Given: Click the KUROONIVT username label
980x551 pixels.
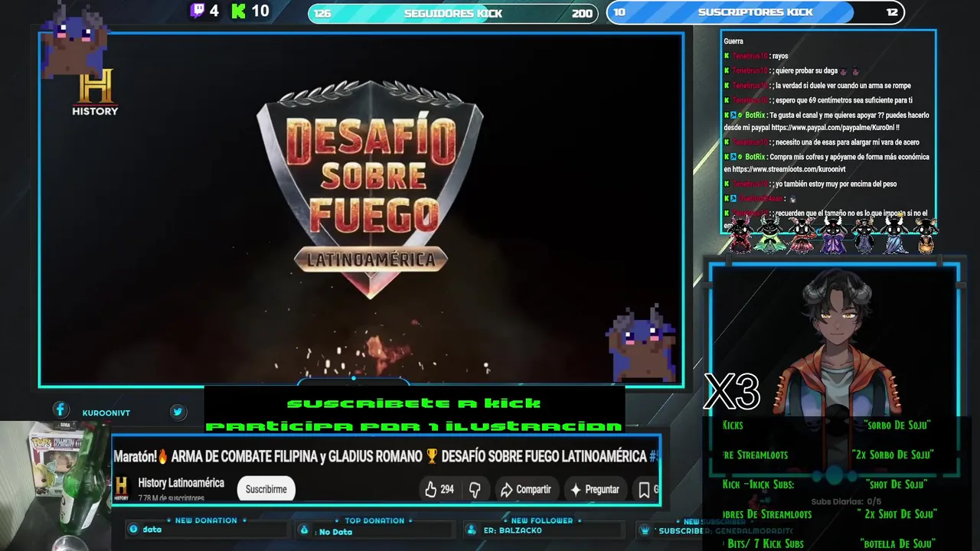Looking at the screenshot, I should pyautogui.click(x=106, y=412).
